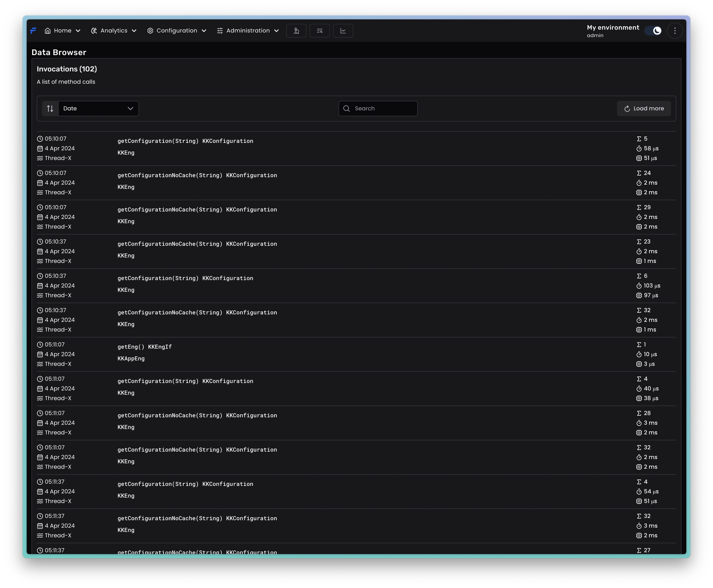Click the sort direction arrows icon
Image resolution: width=713 pixels, height=588 pixels.
50,108
